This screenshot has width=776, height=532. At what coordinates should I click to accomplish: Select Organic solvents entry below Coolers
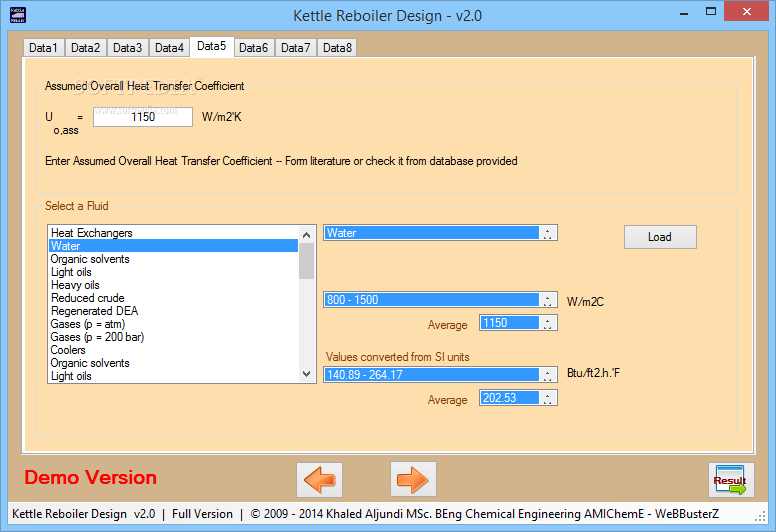174,363
